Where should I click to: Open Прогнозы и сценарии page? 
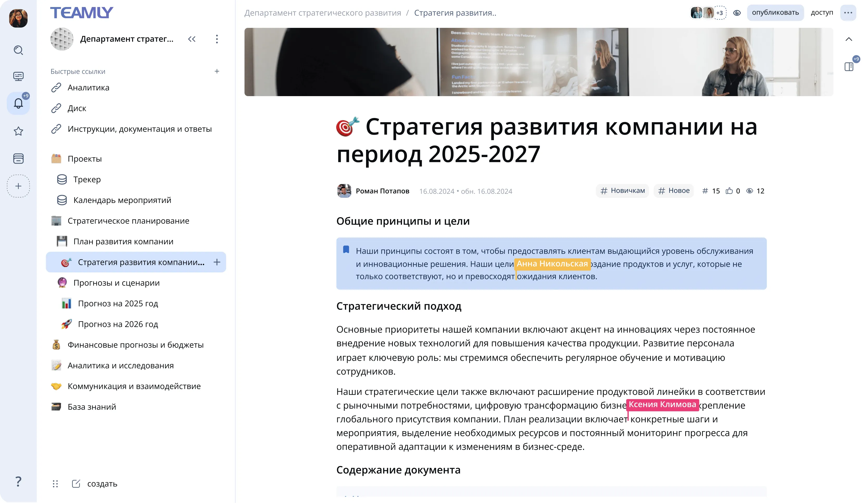pos(116,283)
